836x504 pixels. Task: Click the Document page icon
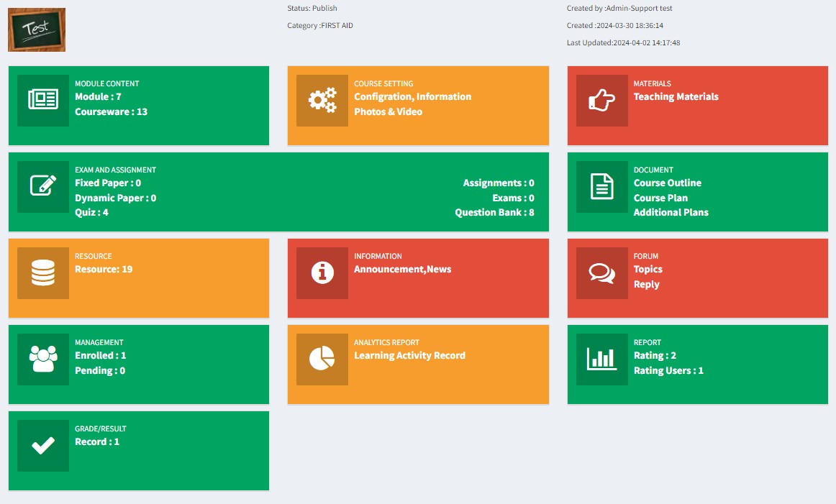601,187
